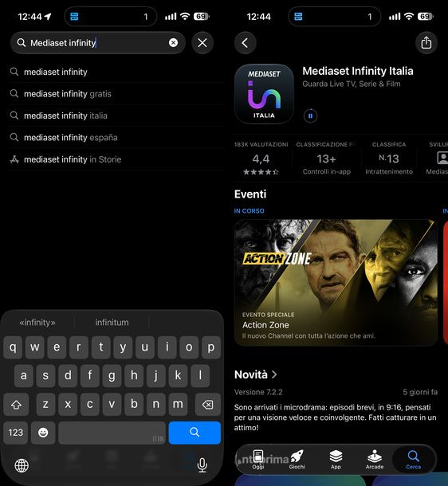The image size is (448, 486).
Task: Tap the Dynamic Island activity icon on right screen
Action: click(x=298, y=17)
